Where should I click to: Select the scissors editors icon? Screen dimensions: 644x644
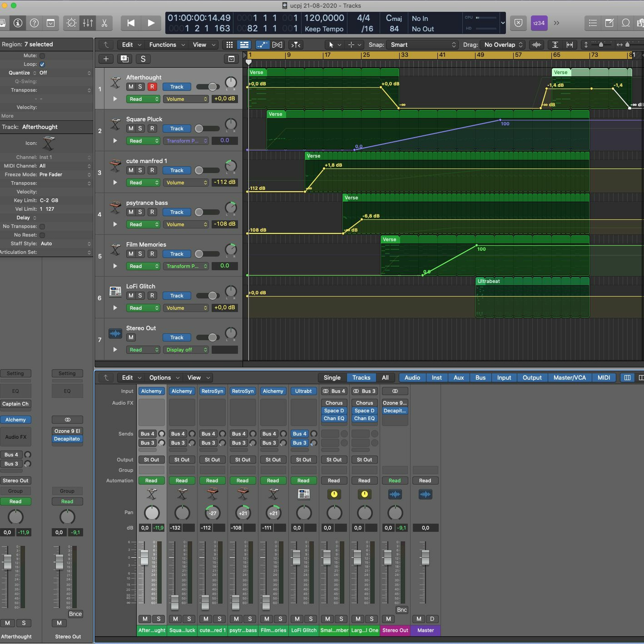(x=104, y=23)
